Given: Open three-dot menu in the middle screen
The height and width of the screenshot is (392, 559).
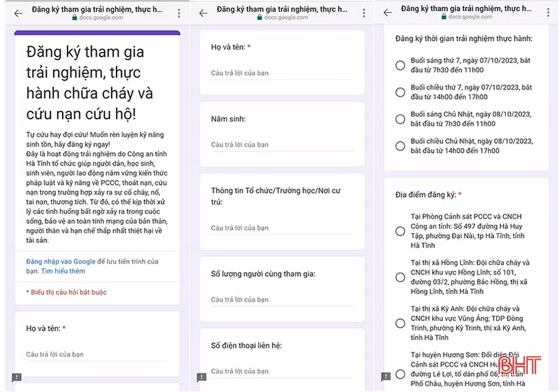Looking at the screenshot, I should tap(364, 13).
